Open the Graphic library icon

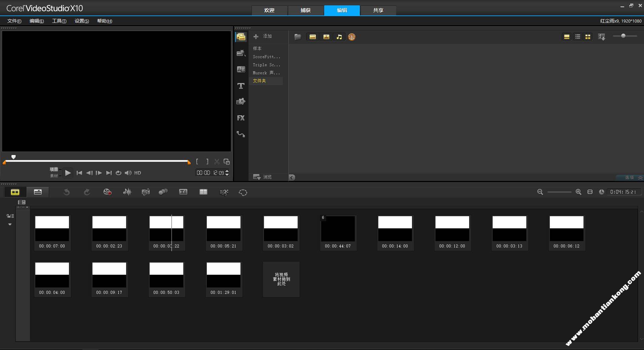click(x=241, y=101)
